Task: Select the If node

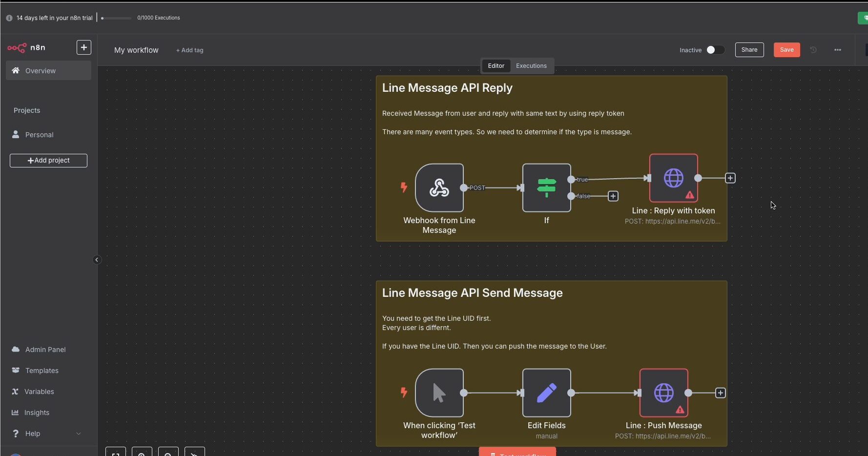Action: click(x=546, y=187)
